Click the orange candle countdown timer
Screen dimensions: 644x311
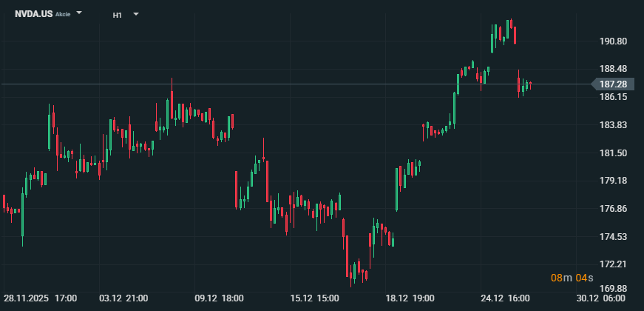572,278
